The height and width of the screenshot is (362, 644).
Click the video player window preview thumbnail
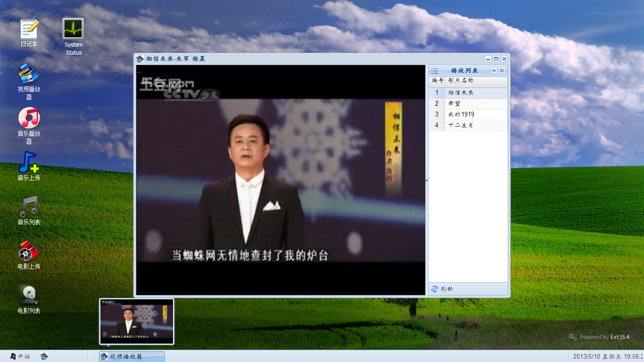pos(137,321)
